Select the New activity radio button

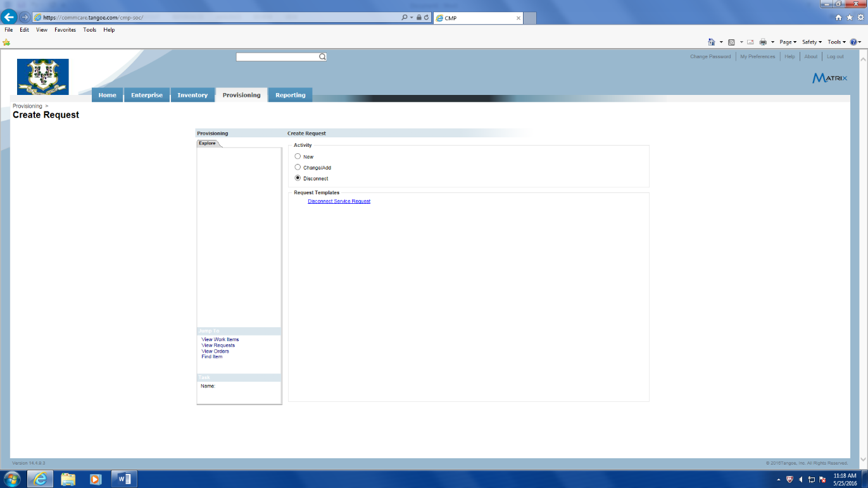(x=298, y=156)
